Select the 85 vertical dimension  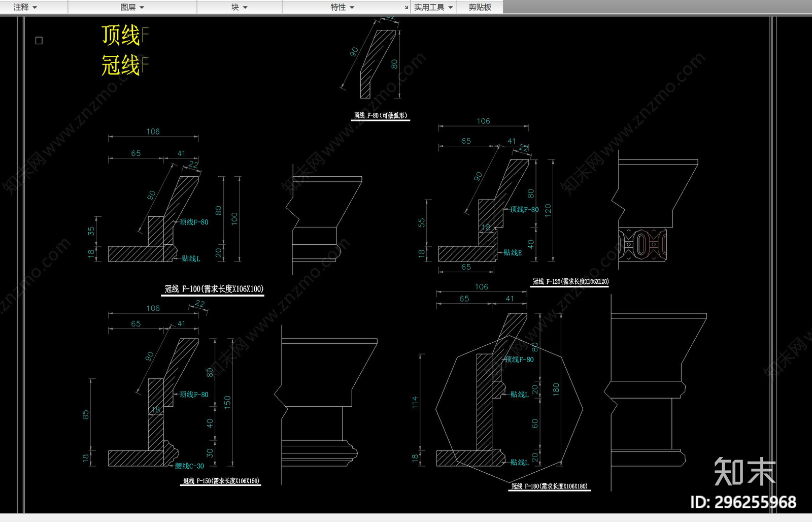85,415
